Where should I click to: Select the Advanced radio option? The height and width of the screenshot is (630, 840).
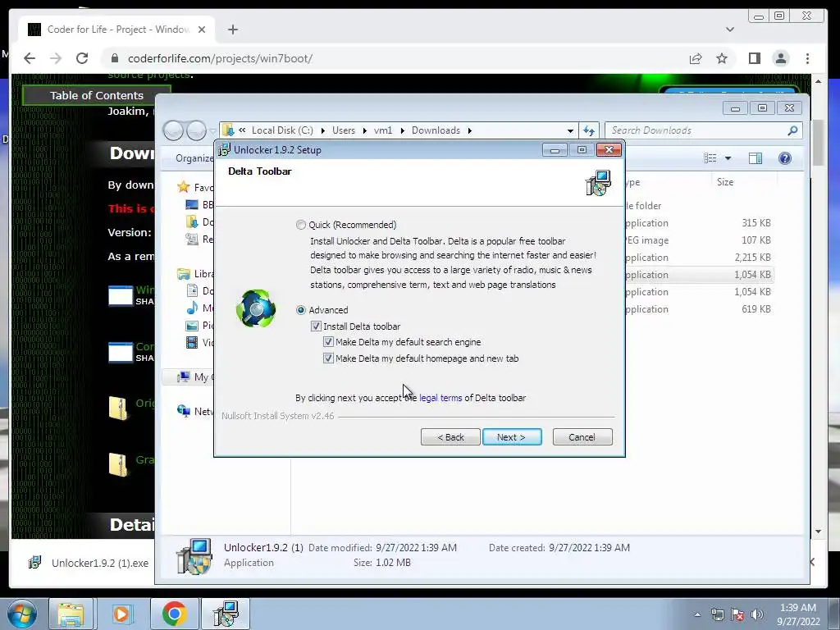(x=301, y=310)
